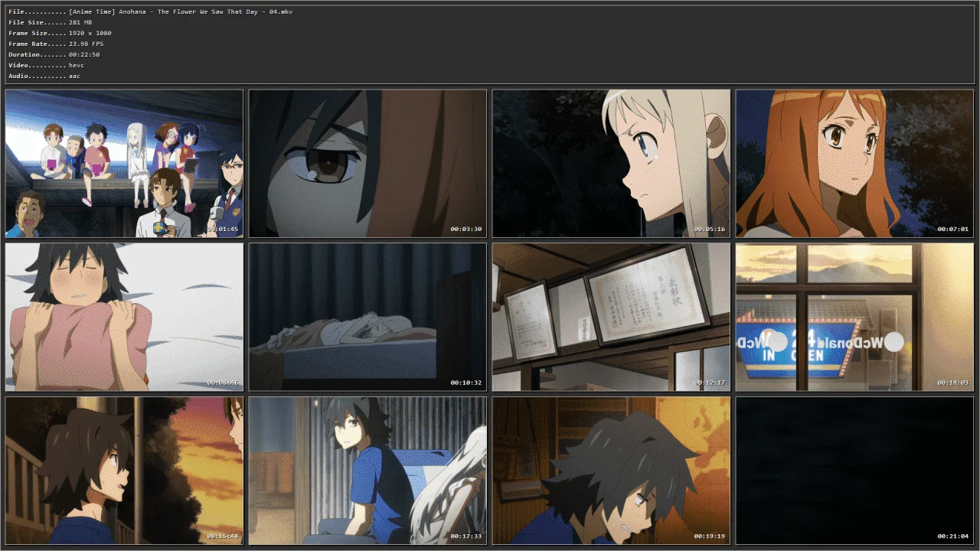This screenshot has height=551, width=980.
Task: Click the file name Anohana 04.mkv text
Action: pyautogui.click(x=181, y=12)
